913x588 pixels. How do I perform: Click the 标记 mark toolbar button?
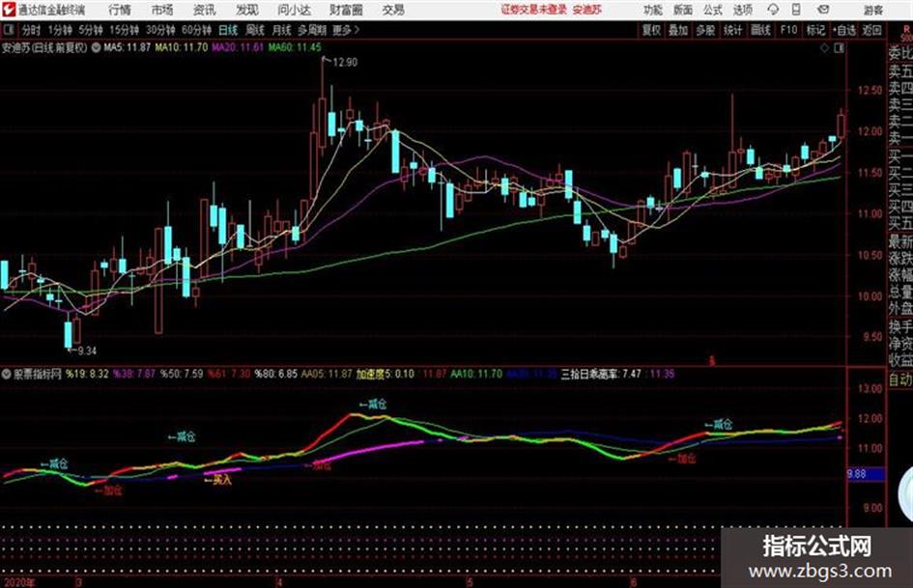point(815,30)
